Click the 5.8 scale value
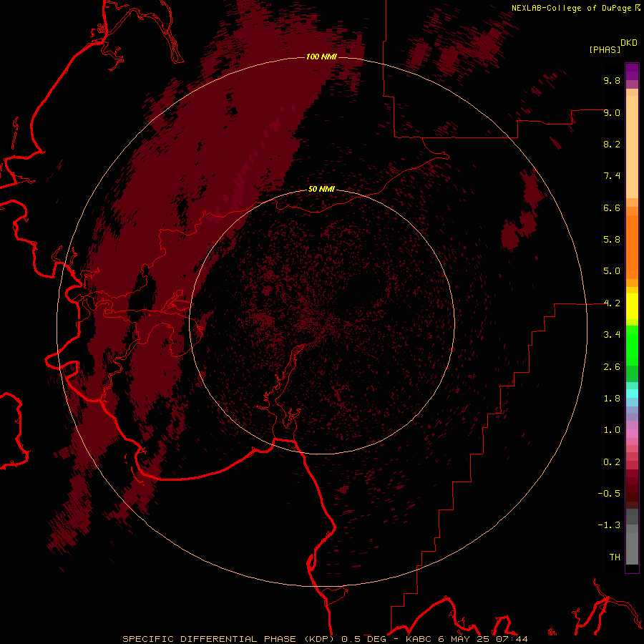Image resolution: width=644 pixels, height=644 pixels. 612,240
